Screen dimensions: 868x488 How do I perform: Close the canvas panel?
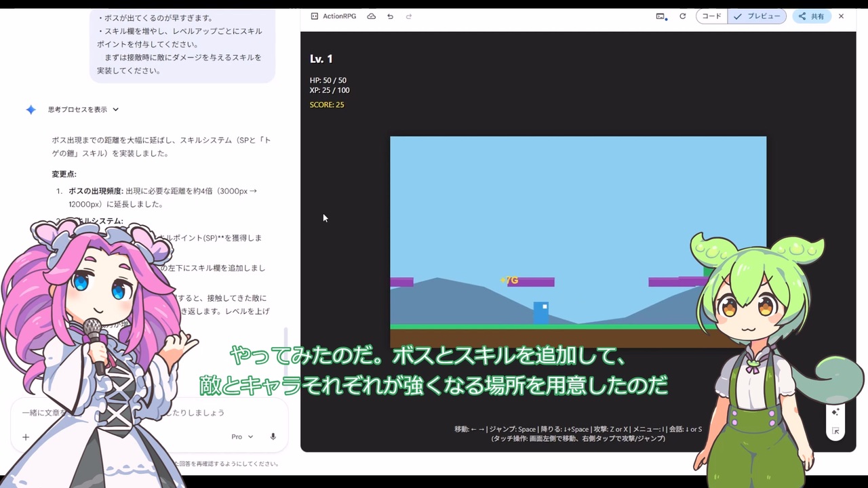(841, 16)
